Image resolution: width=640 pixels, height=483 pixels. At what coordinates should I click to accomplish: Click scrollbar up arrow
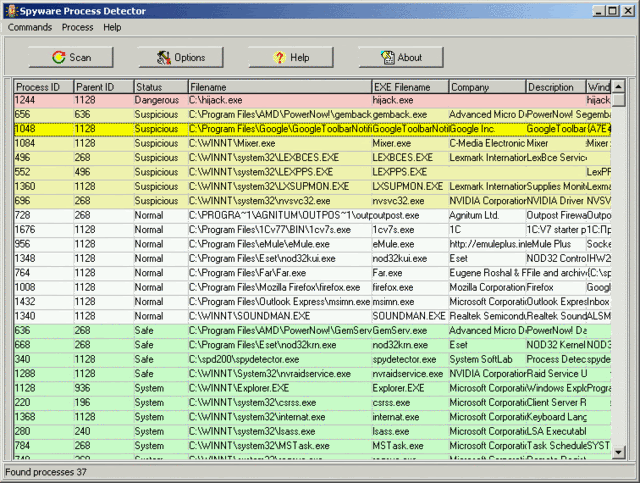click(618, 87)
